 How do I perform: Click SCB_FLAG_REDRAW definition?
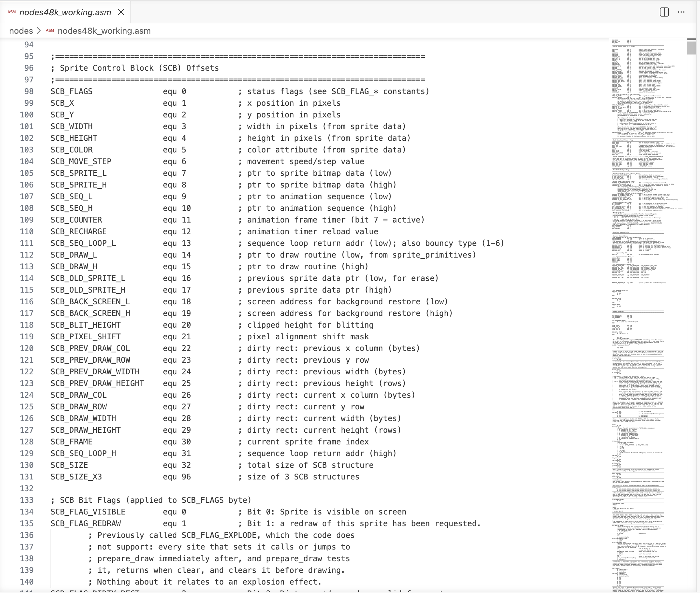pos(86,523)
